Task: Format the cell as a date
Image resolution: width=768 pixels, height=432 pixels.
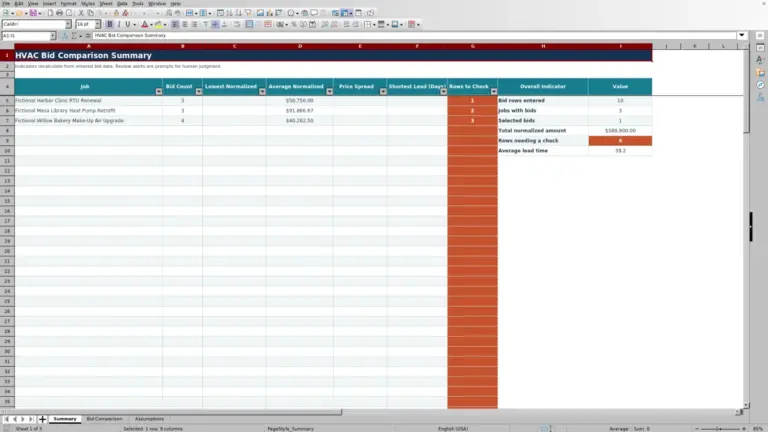Action: 312,24
